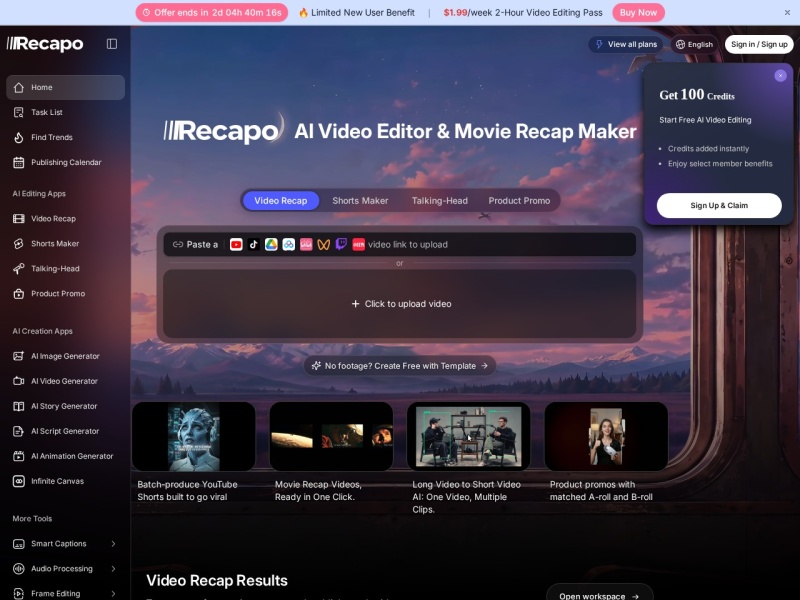Open Home in the sidebar

tap(65, 87)
